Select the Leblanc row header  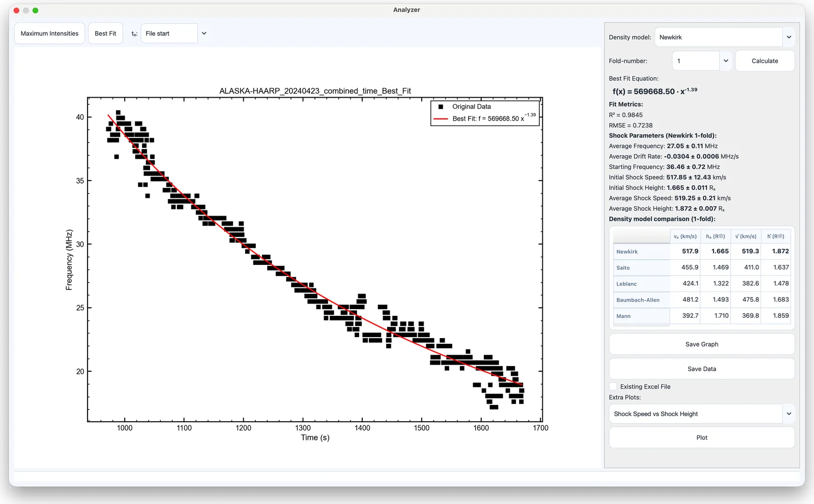tap(642, 284)
